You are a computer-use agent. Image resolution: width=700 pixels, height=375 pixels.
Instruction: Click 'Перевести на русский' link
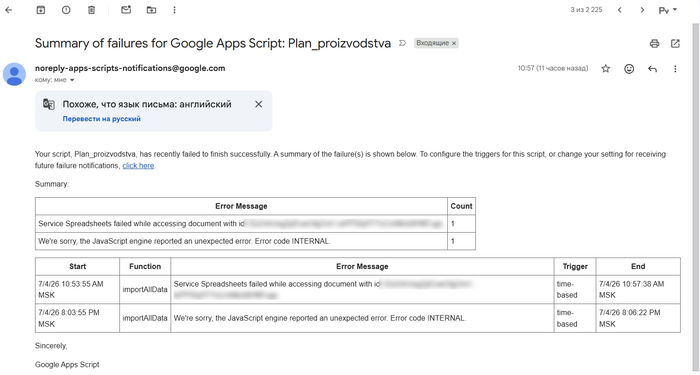click(101, 119)
